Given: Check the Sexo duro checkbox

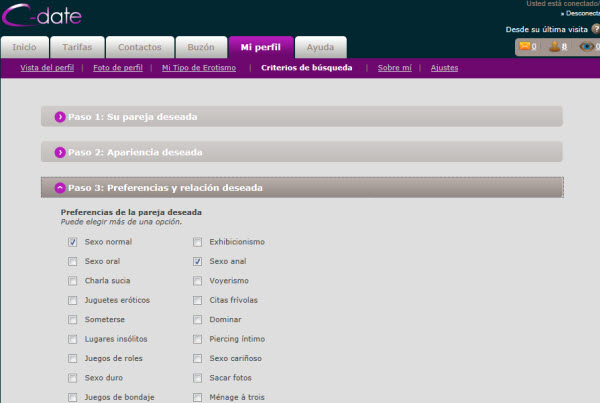Looking at the screenshot, I should coord(72,378).
